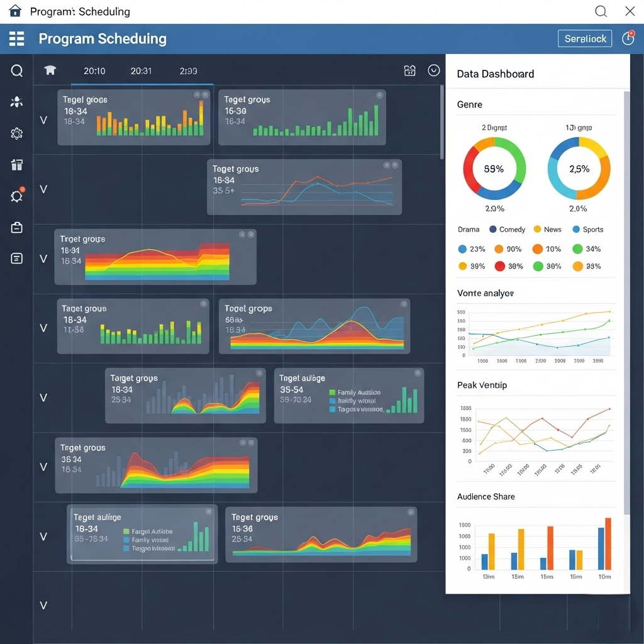Expand the first schedule row chevron
The width and height of the screenshot is (644, 644).
tap(43, 119)
